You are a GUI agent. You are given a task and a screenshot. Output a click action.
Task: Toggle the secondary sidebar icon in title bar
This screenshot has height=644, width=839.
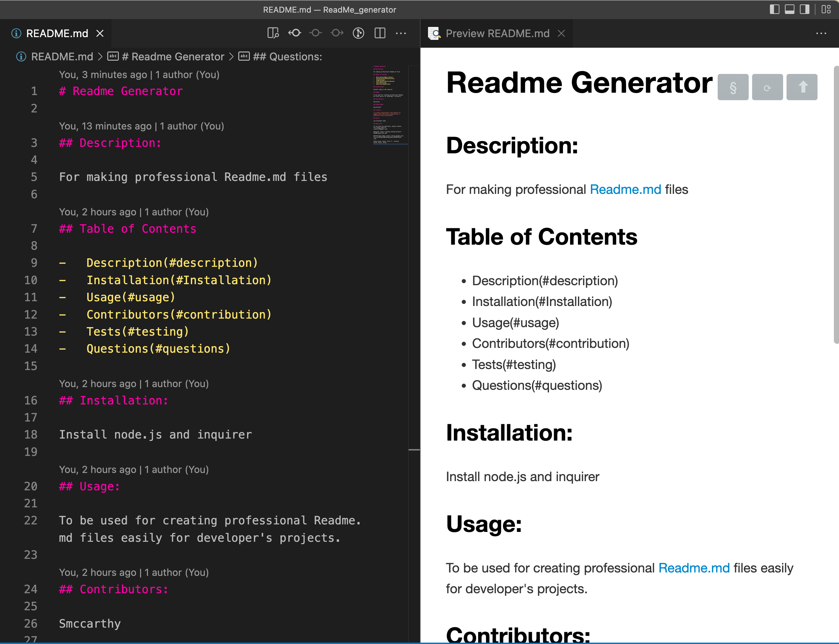pos(805,10)
